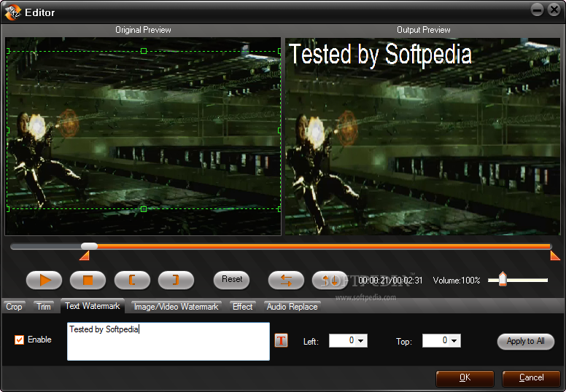Switch to the Effect tab
The height and width of the screenshot is (392, 566).
coord(243,307)
